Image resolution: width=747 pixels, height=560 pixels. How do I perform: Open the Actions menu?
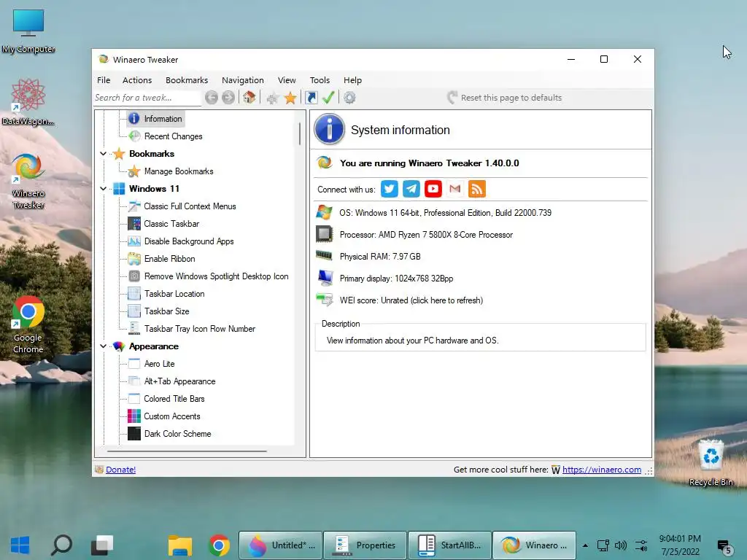click(x=137, y=80)
